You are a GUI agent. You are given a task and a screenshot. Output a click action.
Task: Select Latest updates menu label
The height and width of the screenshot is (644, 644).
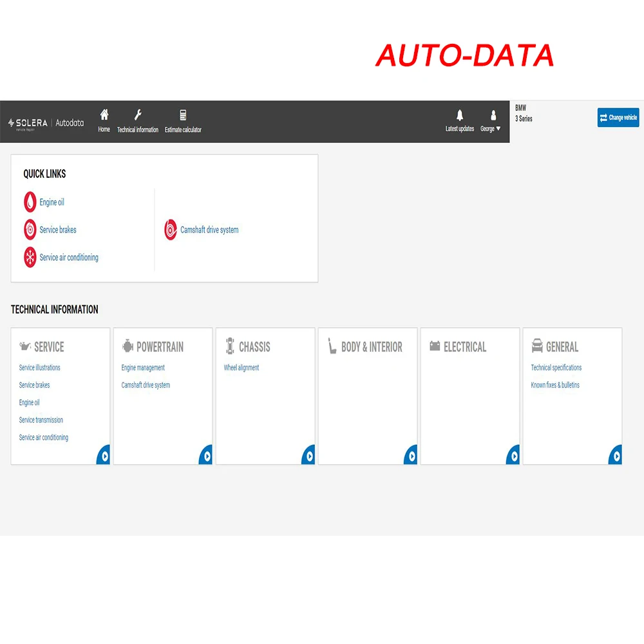click(460, 129)
